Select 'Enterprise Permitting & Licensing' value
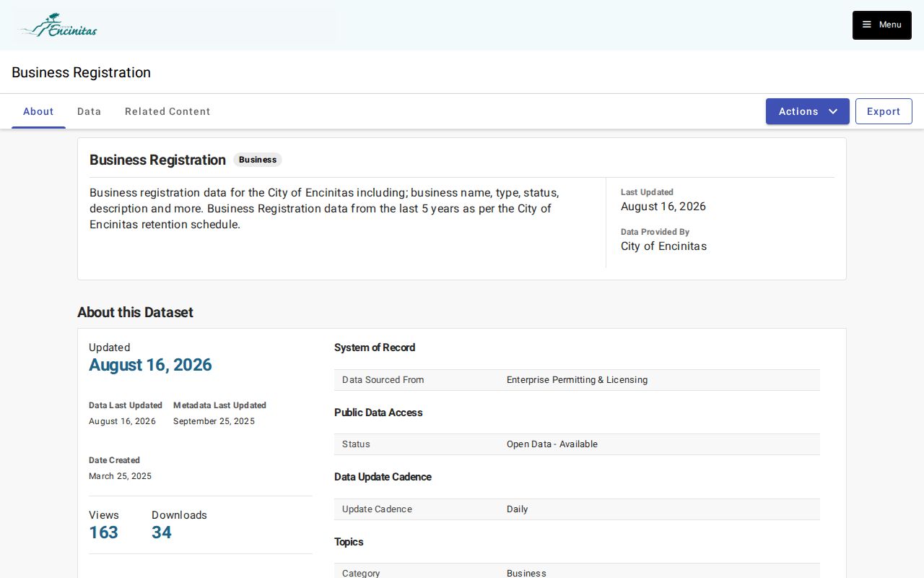The height and width of the screenshot is (578, 924). pos(577,380)
